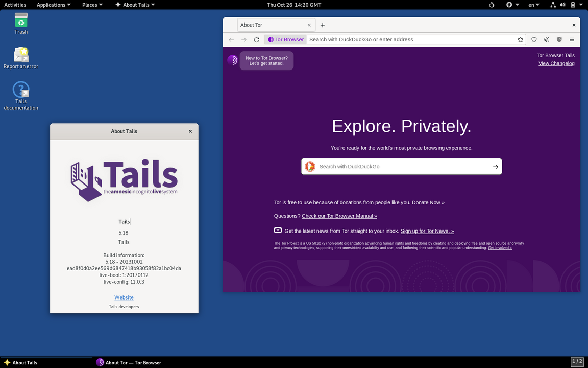
Task: Open the Applications menu
Action: (x=51, y=5)
